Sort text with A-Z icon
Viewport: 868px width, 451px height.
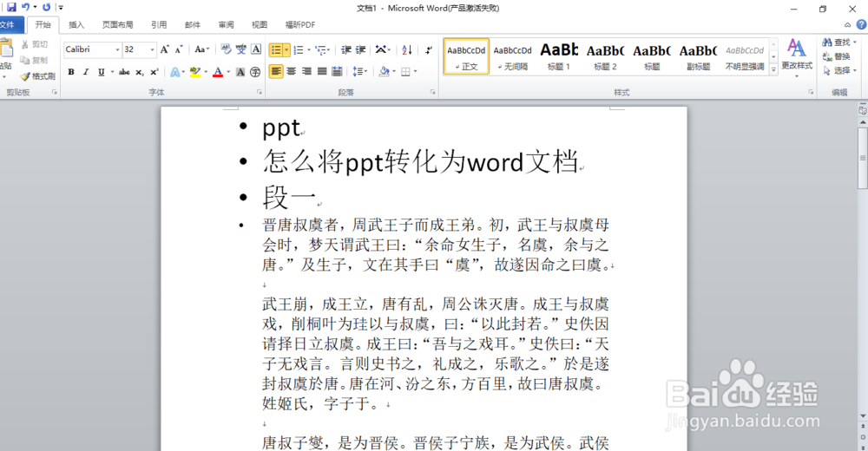(x=407, y=49)
